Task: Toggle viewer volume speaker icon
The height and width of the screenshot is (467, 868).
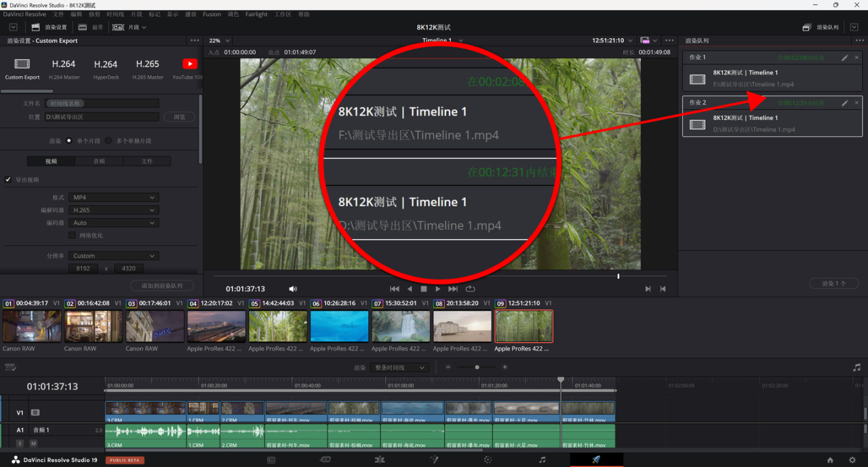Action: pyautogui.click(x=293, y=288)
